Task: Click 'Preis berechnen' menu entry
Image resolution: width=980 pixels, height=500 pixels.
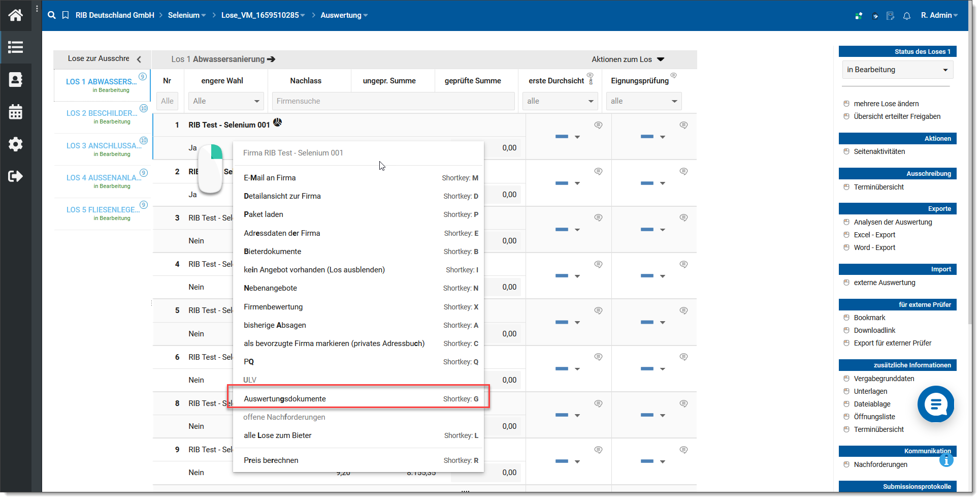Action: pos(271,460)
